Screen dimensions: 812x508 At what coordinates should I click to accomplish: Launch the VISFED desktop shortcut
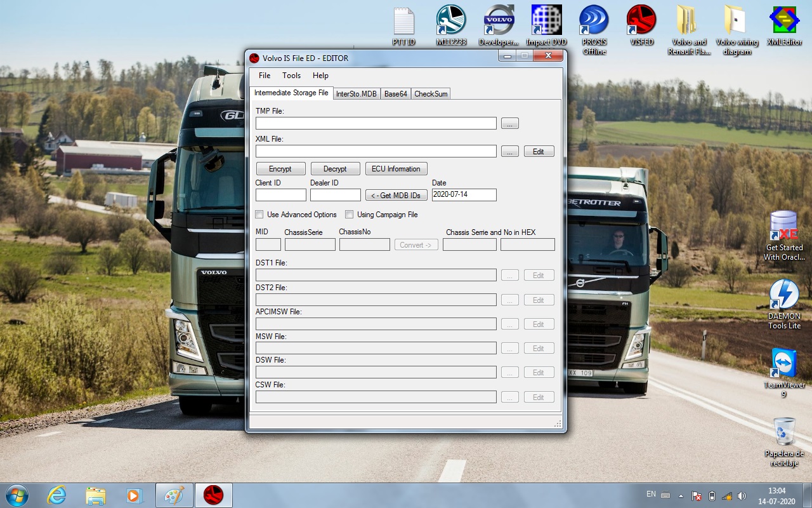tap(641, 27)
